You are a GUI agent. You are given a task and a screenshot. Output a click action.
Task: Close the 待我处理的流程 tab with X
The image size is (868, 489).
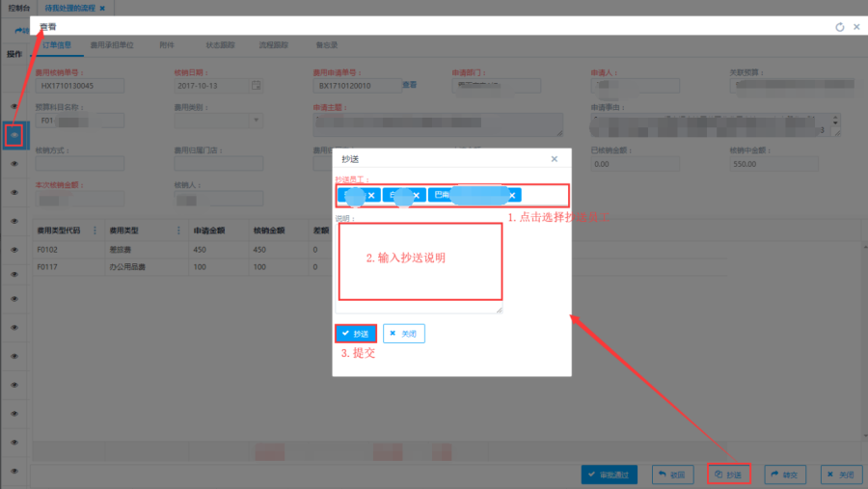(x=102, y=8)
